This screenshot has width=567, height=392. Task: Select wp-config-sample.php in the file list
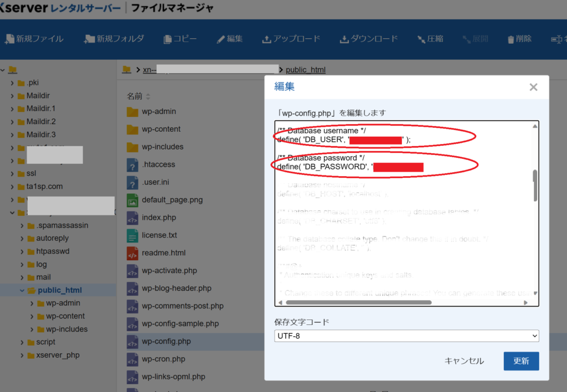180,324
